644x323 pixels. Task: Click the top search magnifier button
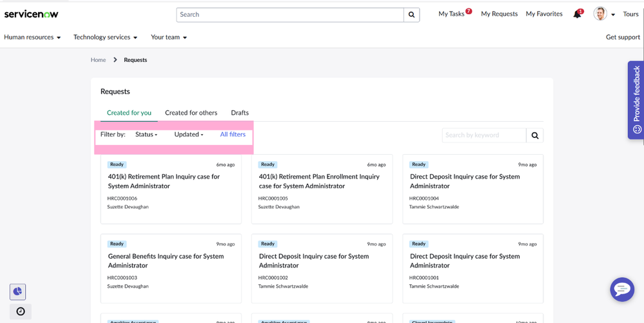(x=411, y=15)
